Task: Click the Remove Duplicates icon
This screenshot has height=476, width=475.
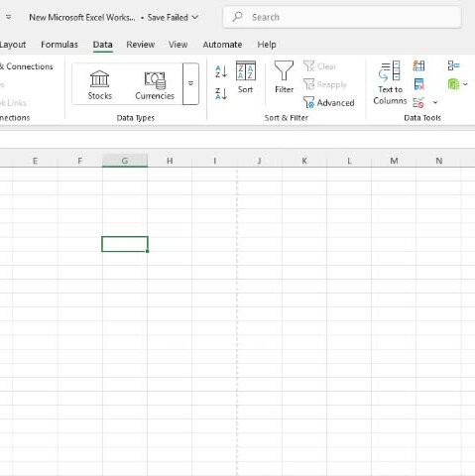Action: [418, 84]
